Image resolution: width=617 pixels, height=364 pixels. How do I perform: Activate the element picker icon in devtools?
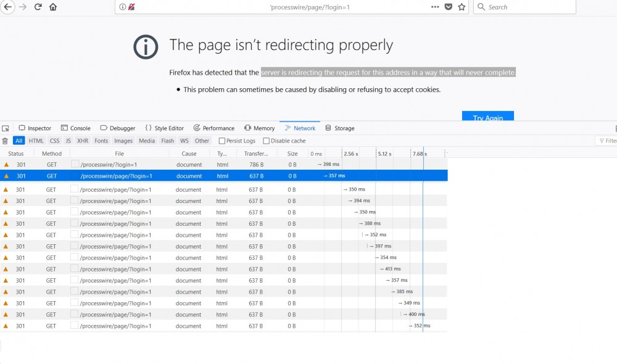(6, 128)
